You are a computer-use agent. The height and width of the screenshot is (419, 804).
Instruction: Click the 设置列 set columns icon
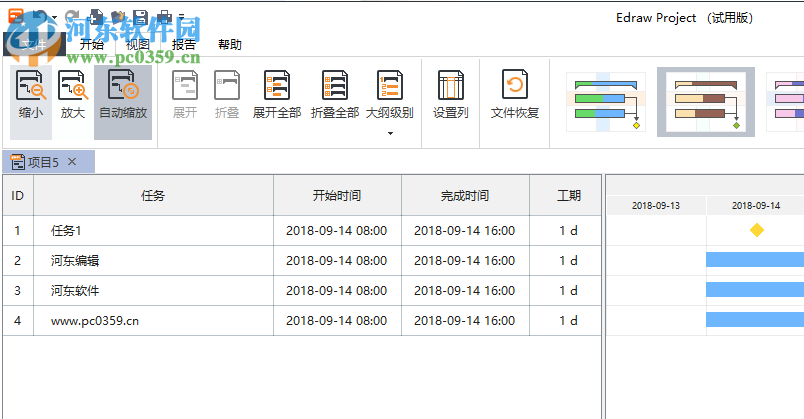(x=451, y=85)
